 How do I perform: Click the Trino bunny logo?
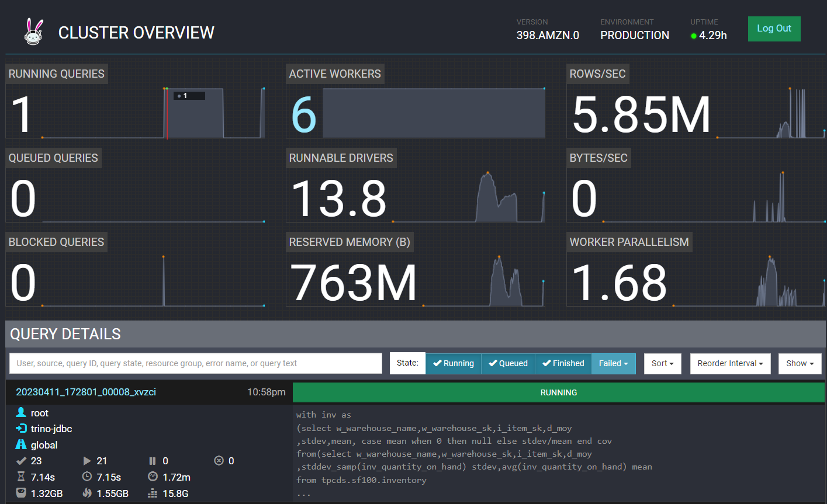pyautogui.click(x=34, y=32)
